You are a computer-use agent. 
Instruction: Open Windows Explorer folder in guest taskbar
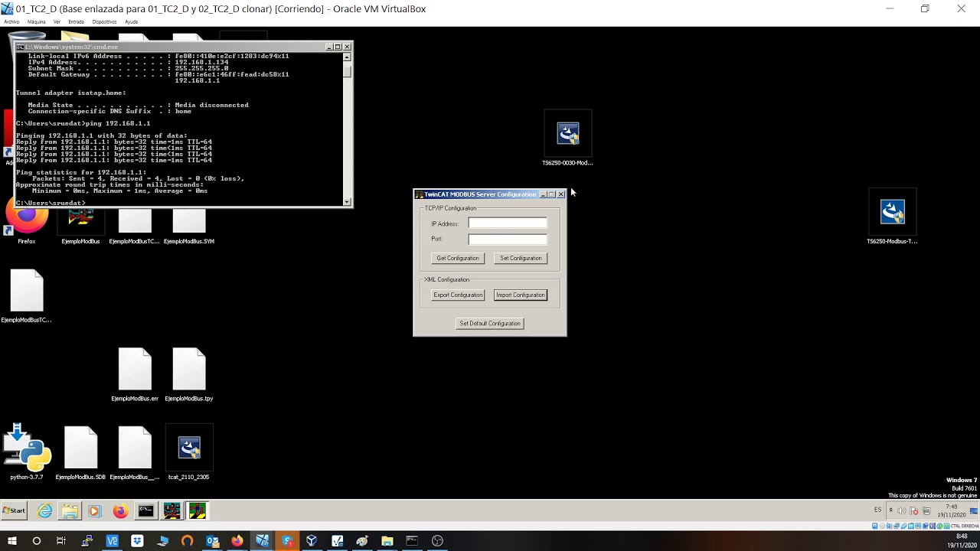[x=70, y=510]
